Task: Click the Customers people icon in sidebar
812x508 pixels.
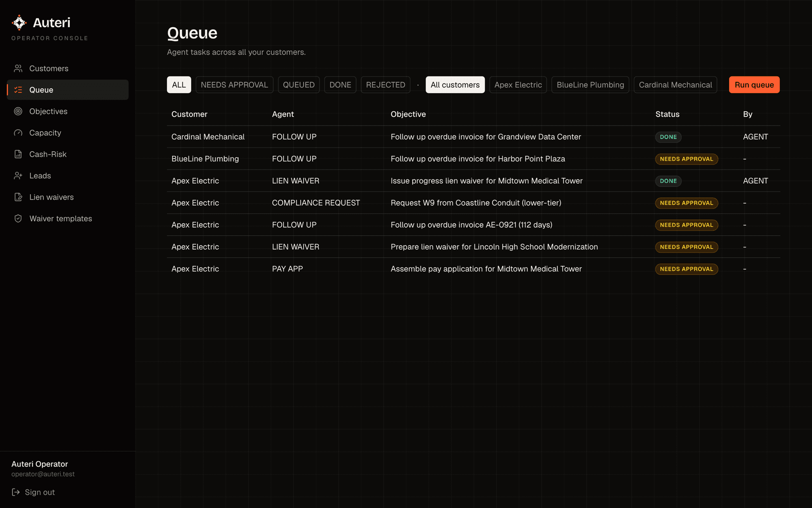Action: (18, 68)
